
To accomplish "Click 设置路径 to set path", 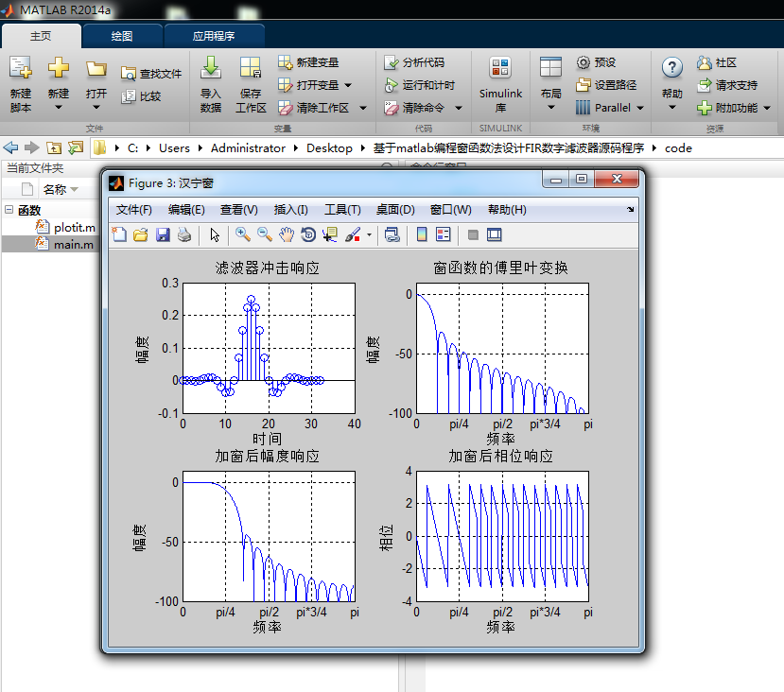I will point(606,85).
